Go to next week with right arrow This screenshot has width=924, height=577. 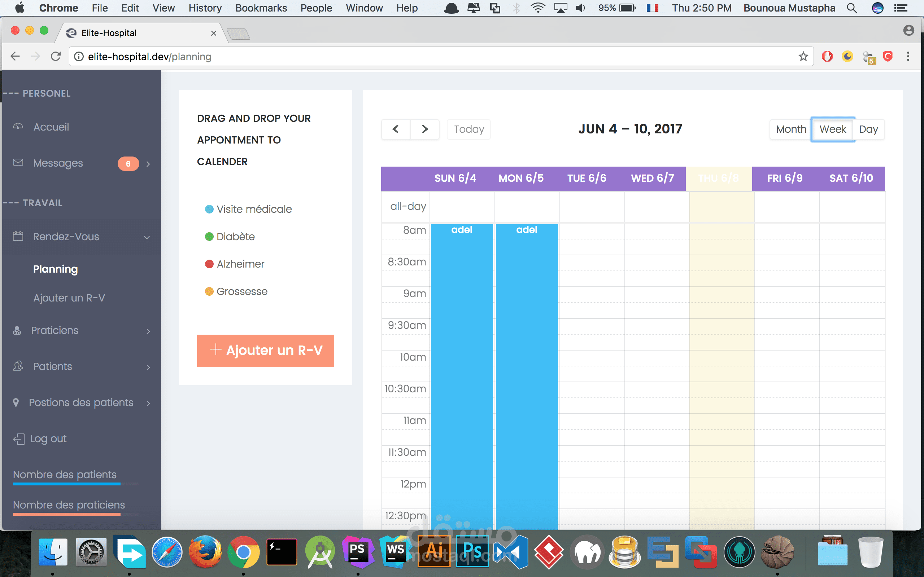[x=424, y=129]
